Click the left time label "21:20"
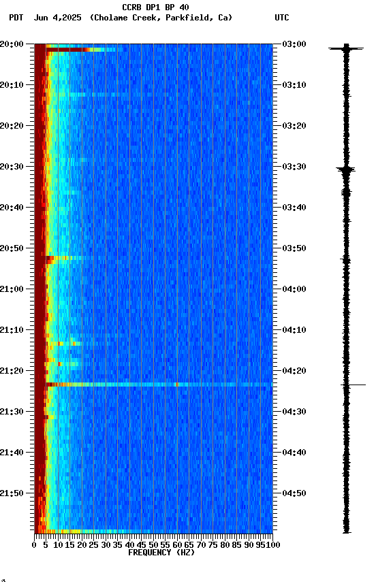376x588 pixels. (x=12, y=372)
